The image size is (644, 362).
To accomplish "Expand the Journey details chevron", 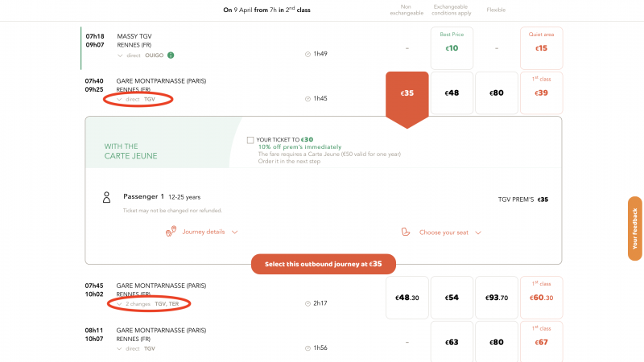I will coord(234,232).
